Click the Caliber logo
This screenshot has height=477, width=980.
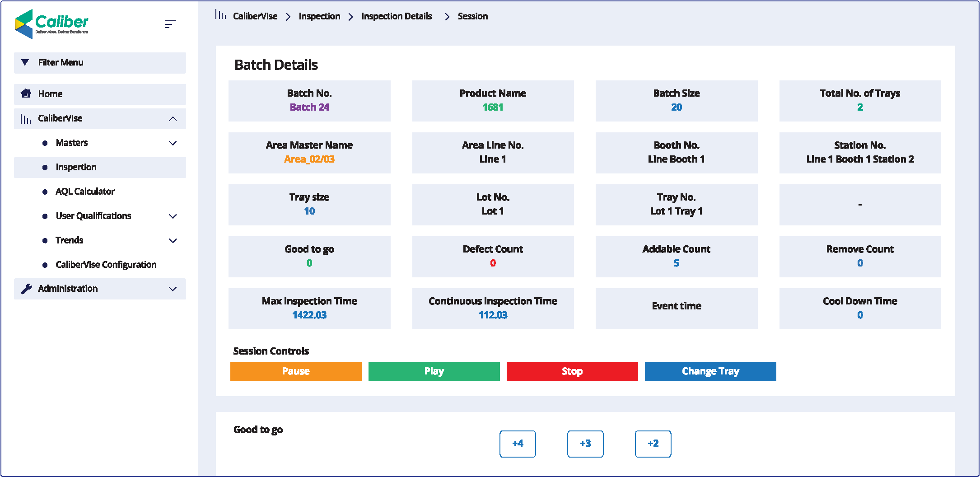point(51,23)
